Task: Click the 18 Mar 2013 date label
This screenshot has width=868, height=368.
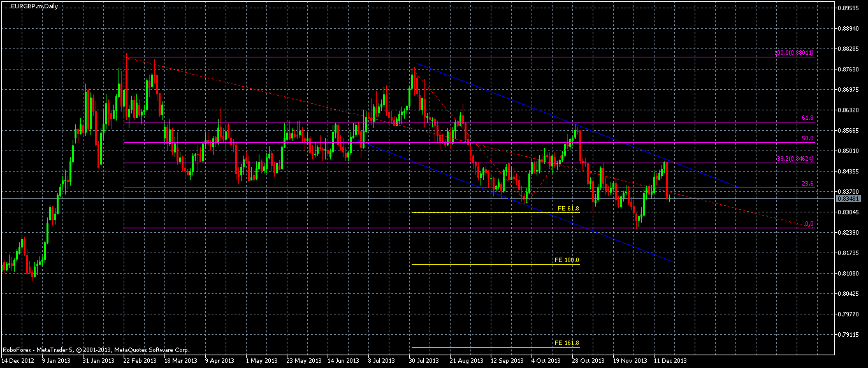Action: 180,360
